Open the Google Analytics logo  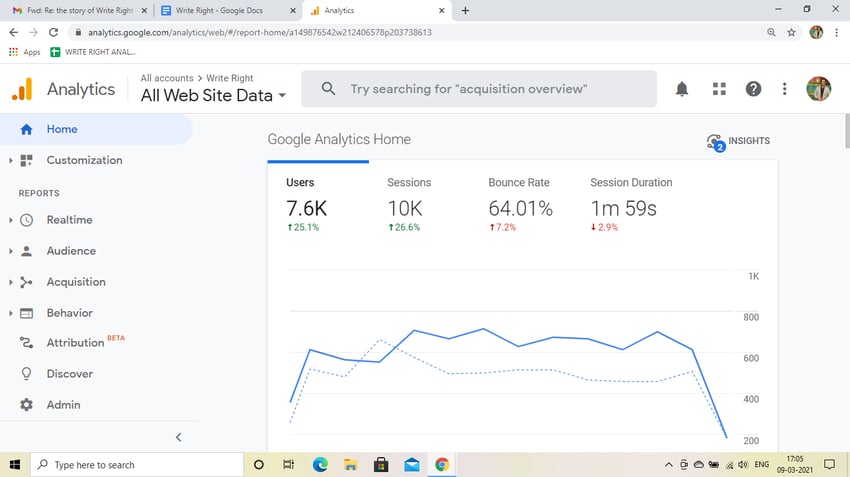(x=22, y=89)
